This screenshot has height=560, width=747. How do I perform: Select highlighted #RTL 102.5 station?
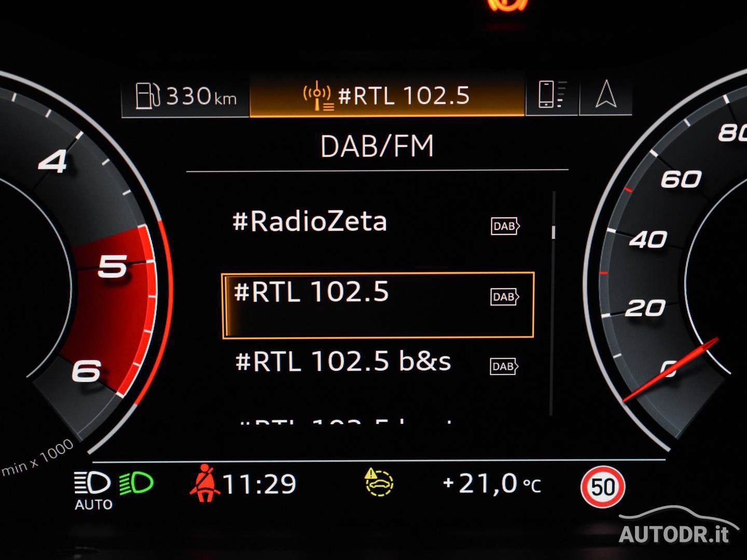tap(311, 292)
